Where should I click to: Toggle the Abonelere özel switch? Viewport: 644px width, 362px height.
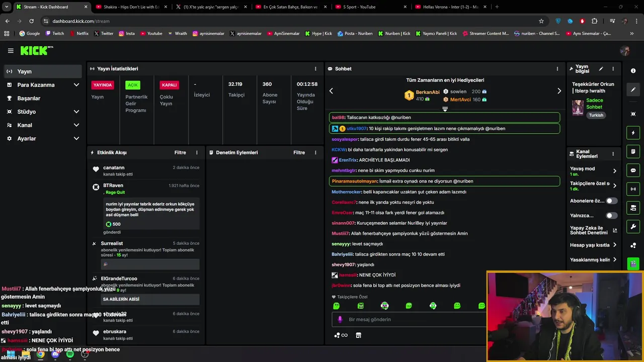coord(611,201)
